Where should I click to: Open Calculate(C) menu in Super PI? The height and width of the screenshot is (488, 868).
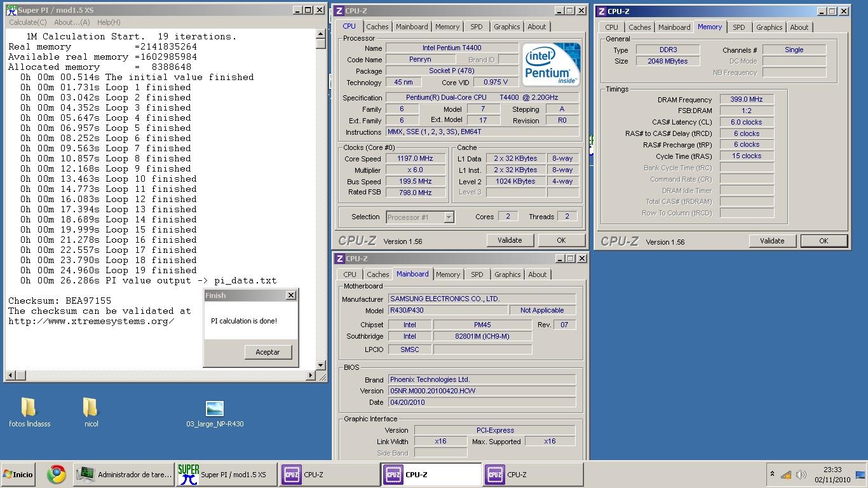tap(27, 22)
